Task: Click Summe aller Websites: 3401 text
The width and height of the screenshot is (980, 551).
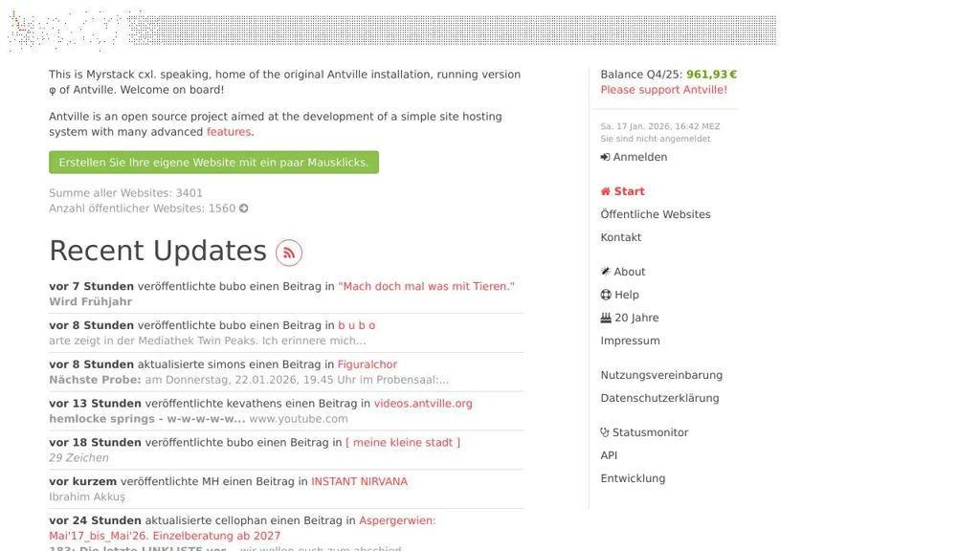Action: click(125, 193)
